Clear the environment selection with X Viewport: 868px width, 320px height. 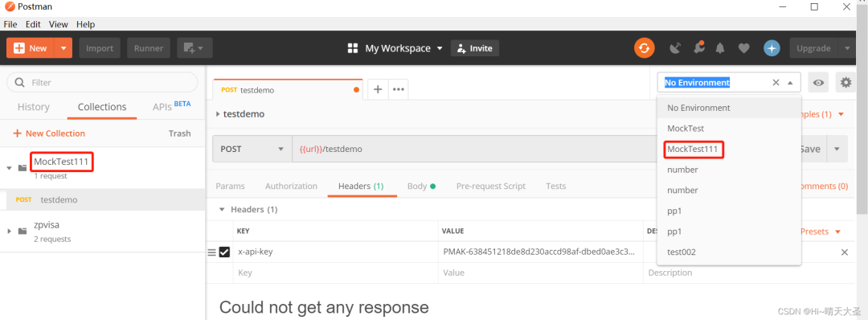776,83
